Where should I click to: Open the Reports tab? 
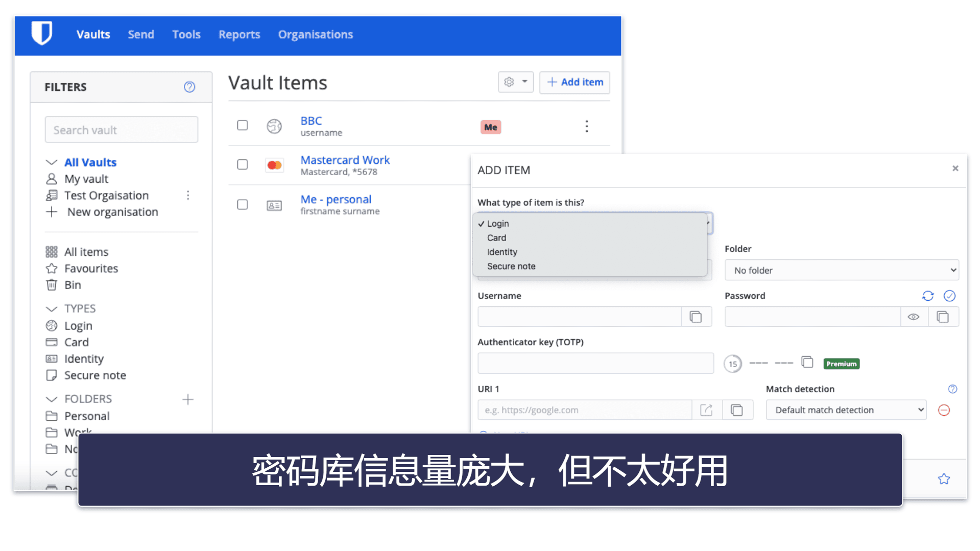pos(240,34)
